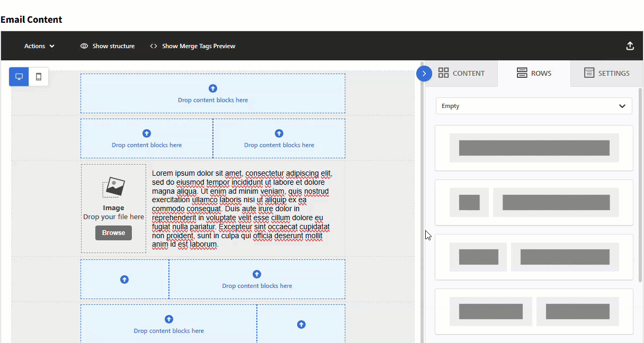This screenshot has width=644, height=343.
Task: Click the Rows list icon on the ROWS tab
Action: click(521, 73)
